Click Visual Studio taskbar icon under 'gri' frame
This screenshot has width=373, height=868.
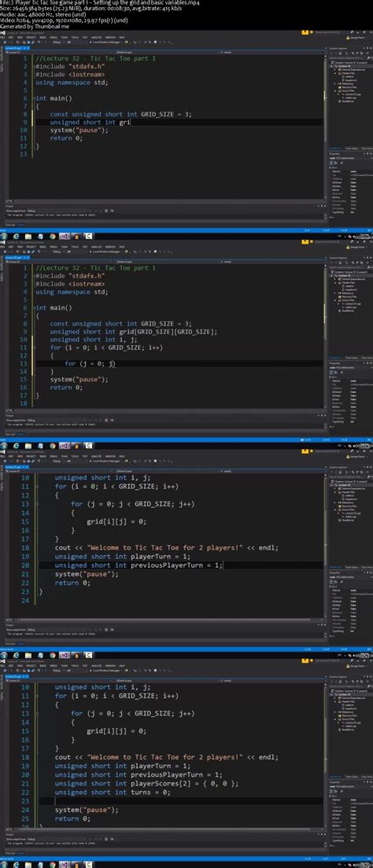[65, 236]
